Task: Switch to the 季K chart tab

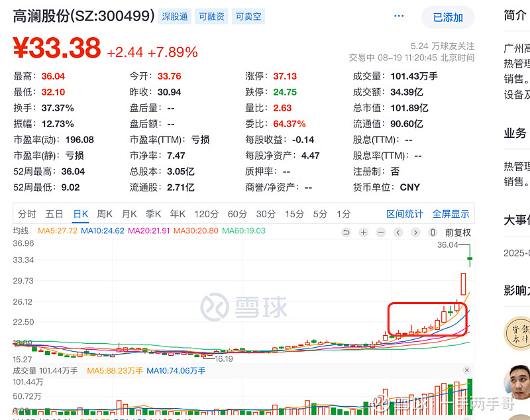Action: 154,214
